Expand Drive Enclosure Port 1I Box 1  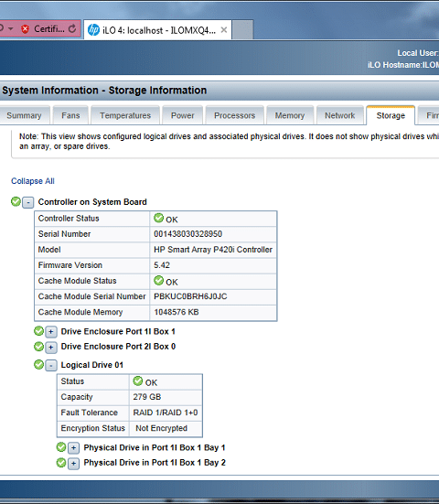[x=51, y=332]
